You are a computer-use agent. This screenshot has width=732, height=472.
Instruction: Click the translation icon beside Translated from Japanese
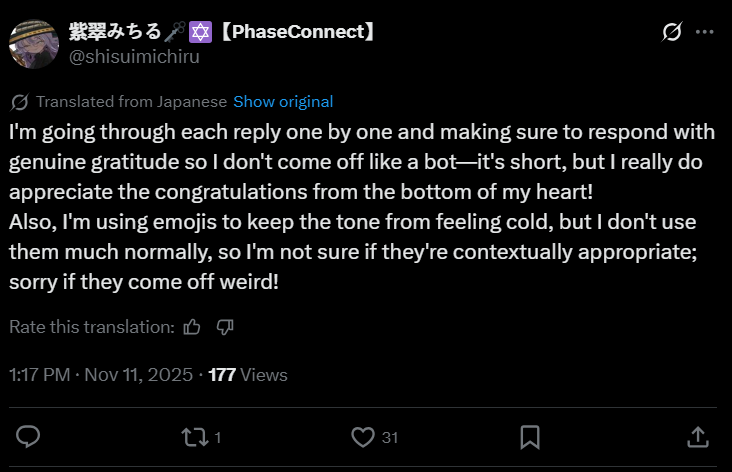pos(19,102)
